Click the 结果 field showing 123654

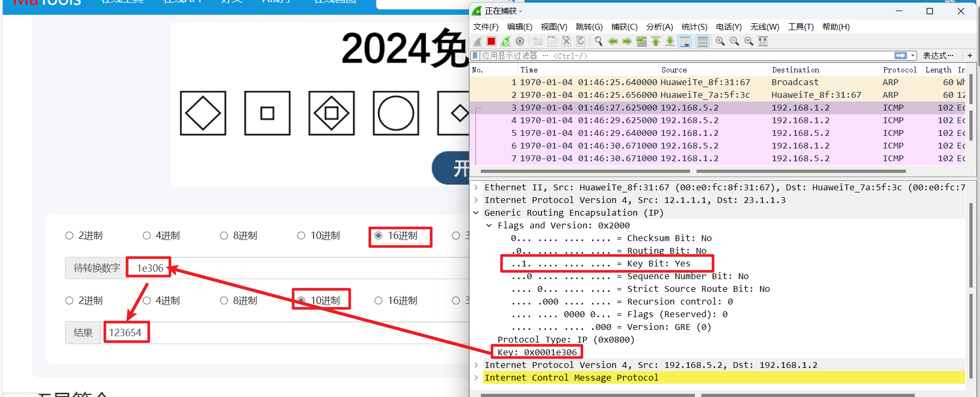tap(284, 333)
